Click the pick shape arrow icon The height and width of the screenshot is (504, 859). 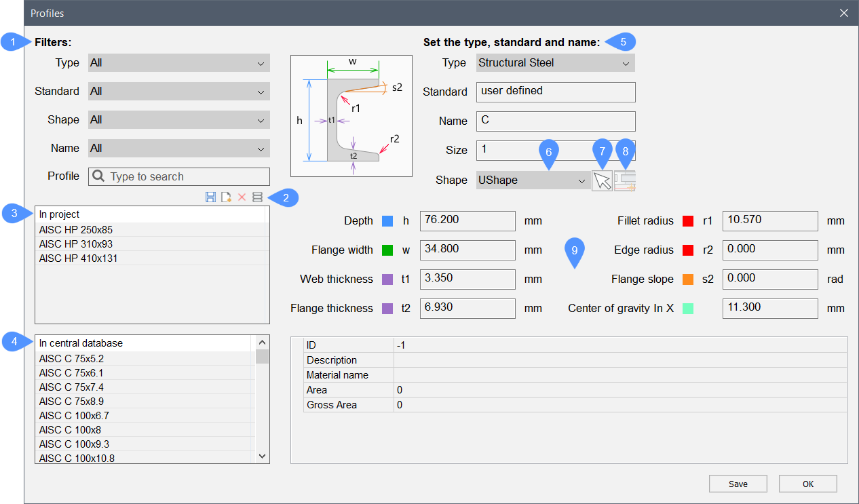click(602, 180)
